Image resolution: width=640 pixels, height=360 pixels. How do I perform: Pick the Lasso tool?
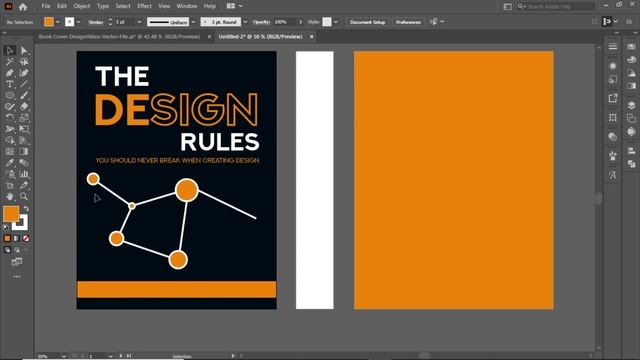24,62
